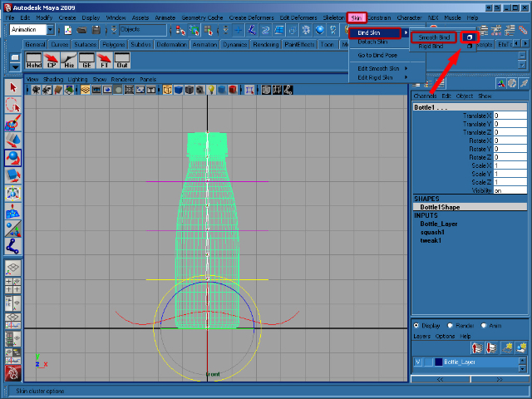The height and width of the screenshot is (399, 532).
Task: Select the Display radio button
Action: coord(416,325)
